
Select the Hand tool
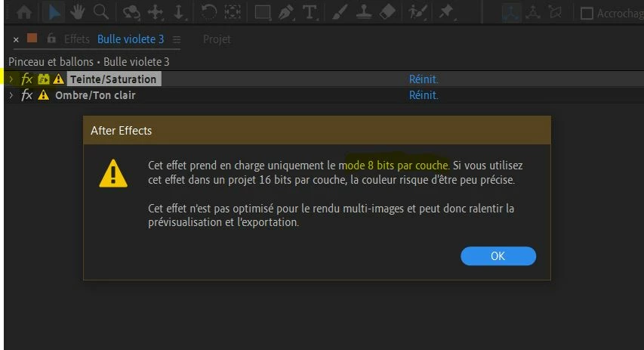point(77,12)
